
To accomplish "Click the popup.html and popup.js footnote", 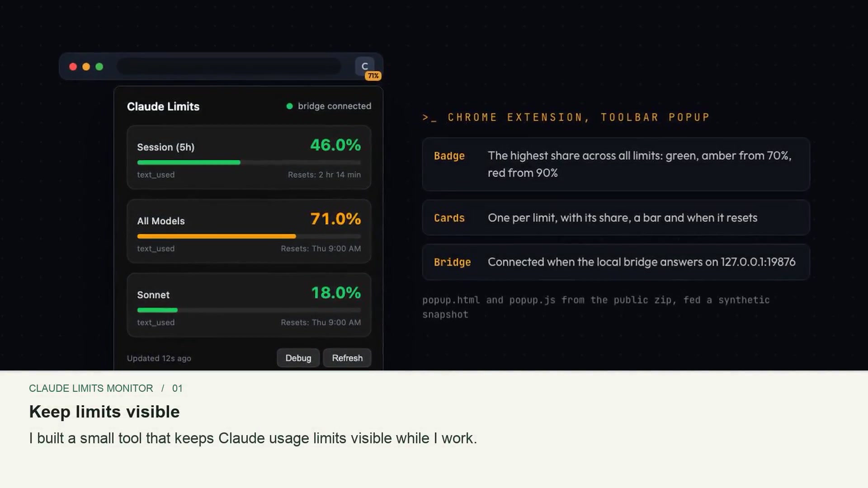I will (x=596, y=307).
